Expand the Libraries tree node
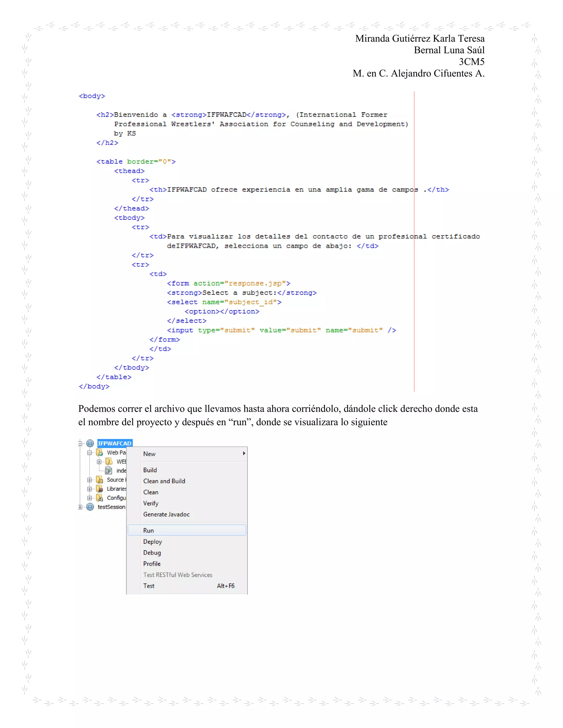Screen dimensions: 563x728 coord(89,489)
